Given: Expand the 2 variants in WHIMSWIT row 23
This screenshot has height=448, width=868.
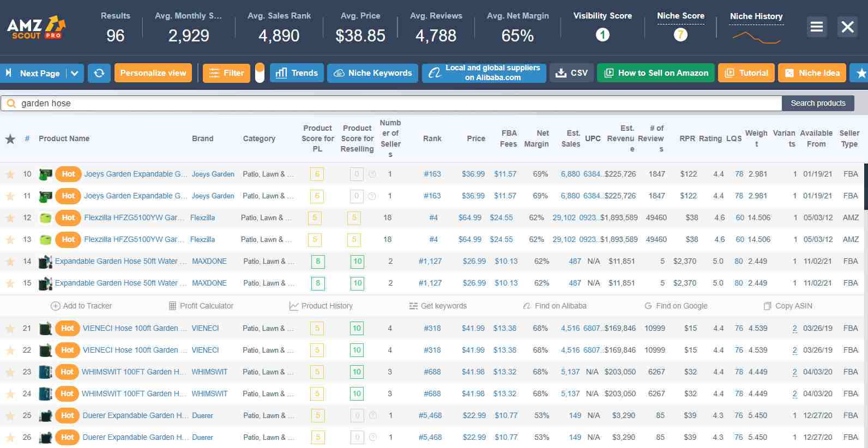Looking at the screenshot, I should pyautogui.click(x=794, y=372).
